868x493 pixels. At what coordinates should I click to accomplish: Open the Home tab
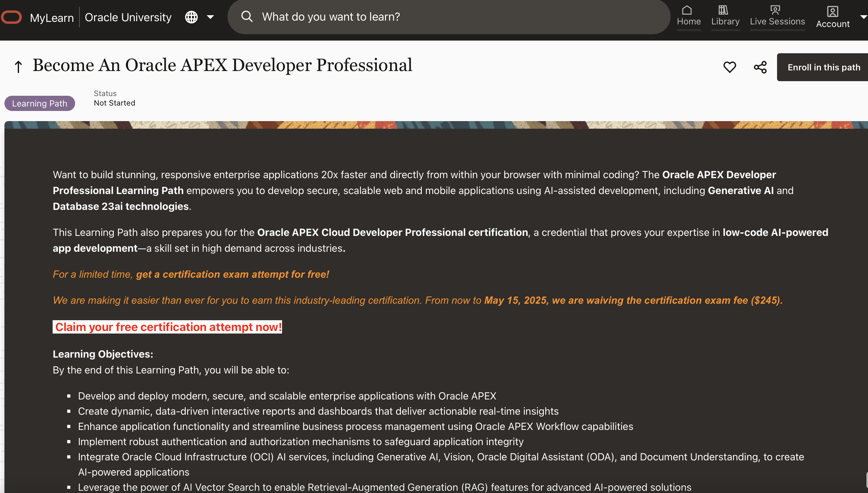click(688, 16)
